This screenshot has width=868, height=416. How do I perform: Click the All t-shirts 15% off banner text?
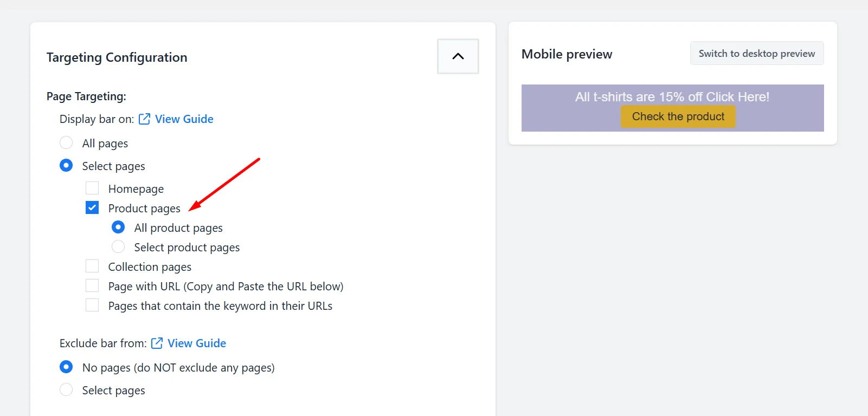coord(672,97)
